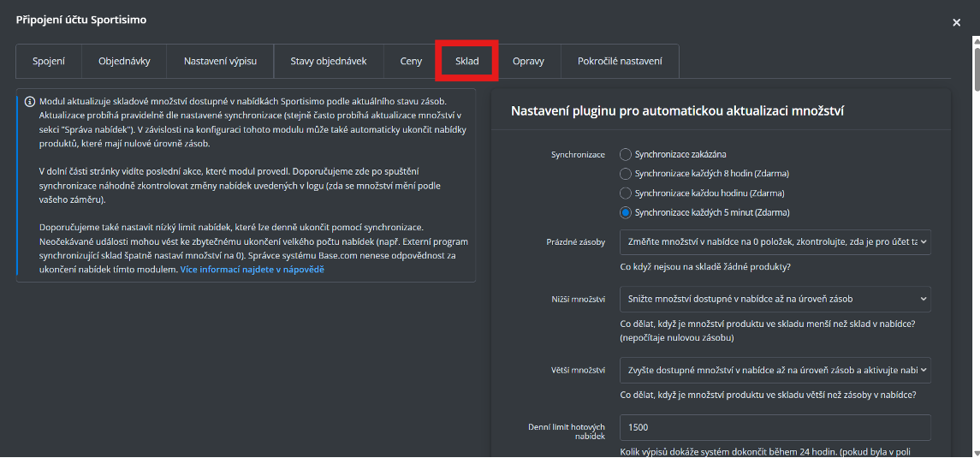Expand the Nižší množství dropdown
980x458 pixels.
pos(775,300)
